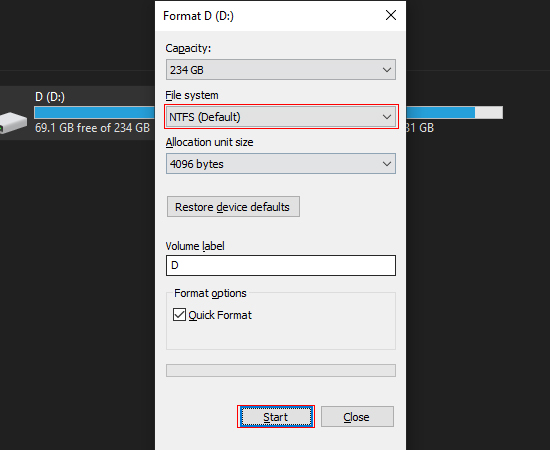Click the Start button
Viewport: 550px width, 450px height.
[x=276, y=417]
